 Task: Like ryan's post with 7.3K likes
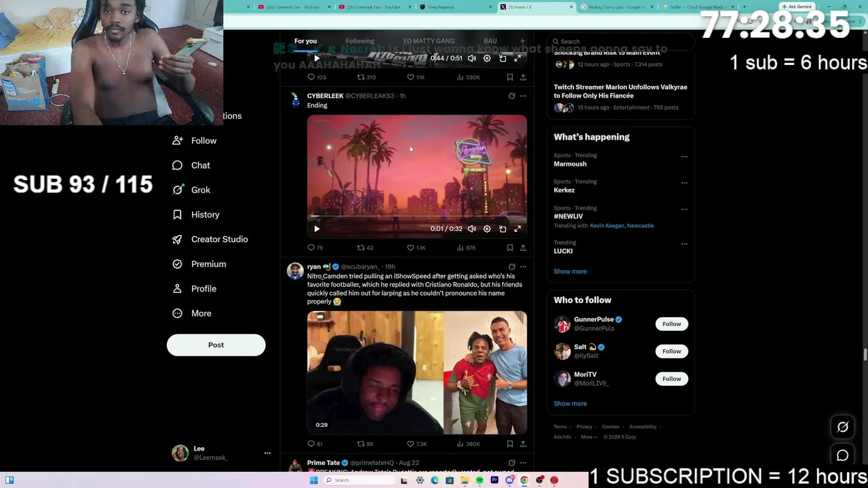(x=416, y=444)
